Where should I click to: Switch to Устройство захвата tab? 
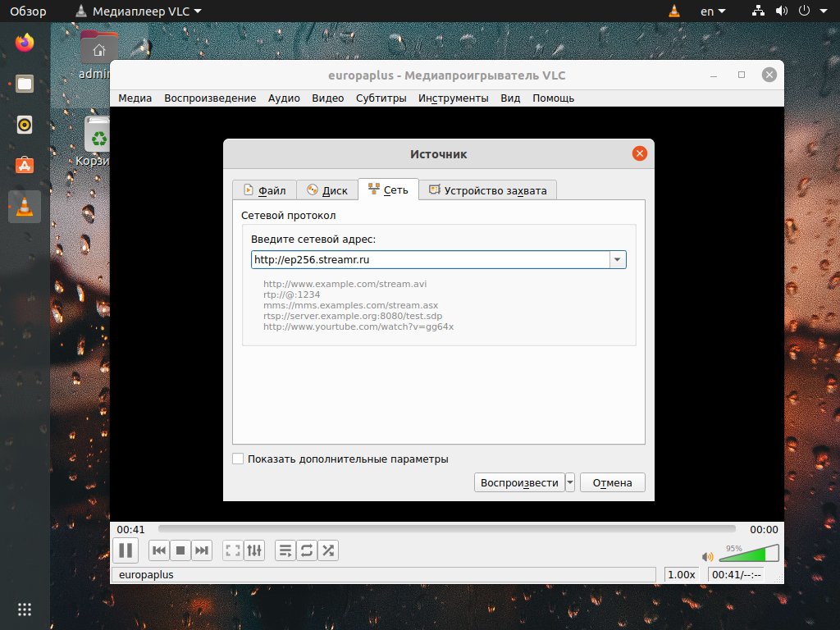488,190
